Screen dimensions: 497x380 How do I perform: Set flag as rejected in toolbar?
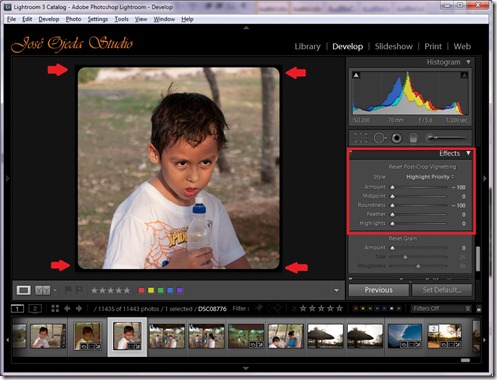tap(79, 290)
